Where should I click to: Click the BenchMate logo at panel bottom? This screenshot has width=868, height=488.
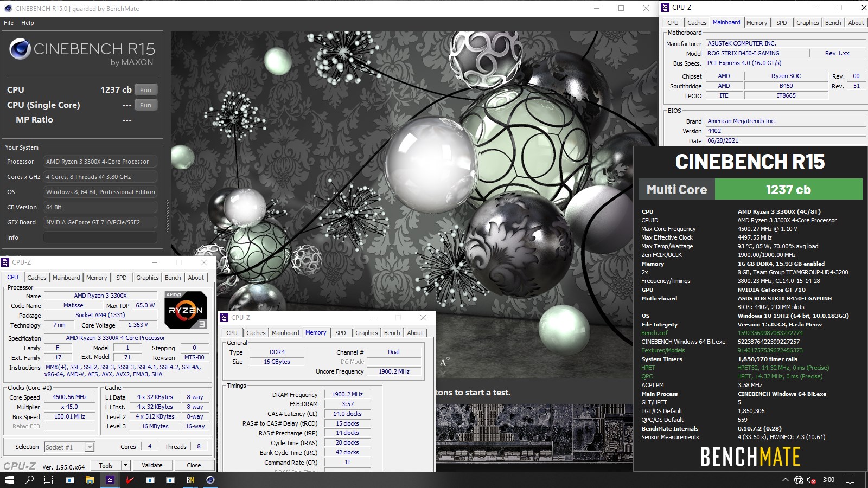click(750, 457)
